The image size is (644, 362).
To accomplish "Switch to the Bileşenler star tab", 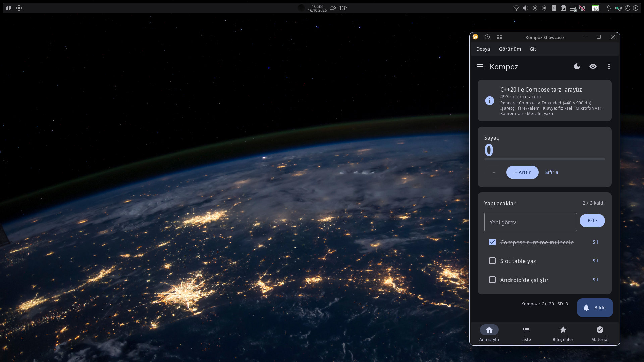I will (563, 334).
